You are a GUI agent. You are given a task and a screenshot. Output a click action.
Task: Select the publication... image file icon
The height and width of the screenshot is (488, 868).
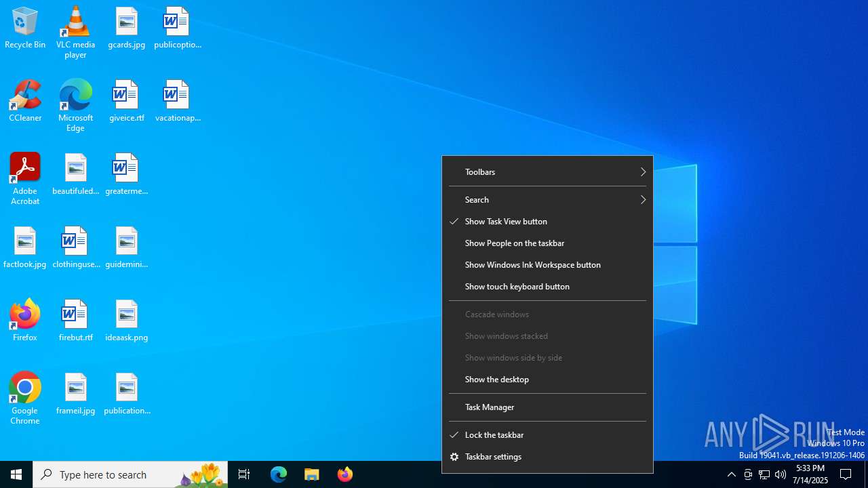coord(127,394)
